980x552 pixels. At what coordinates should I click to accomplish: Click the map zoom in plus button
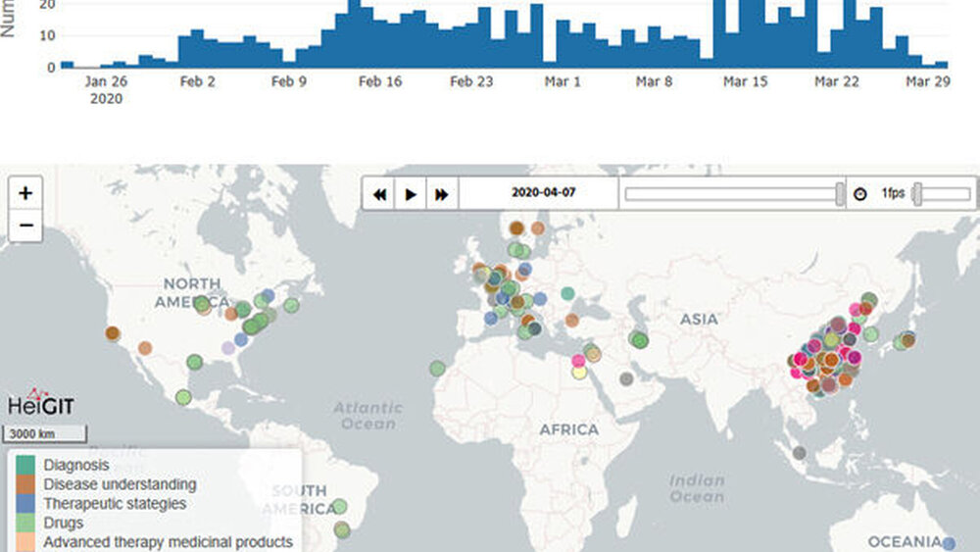(25, 193)
